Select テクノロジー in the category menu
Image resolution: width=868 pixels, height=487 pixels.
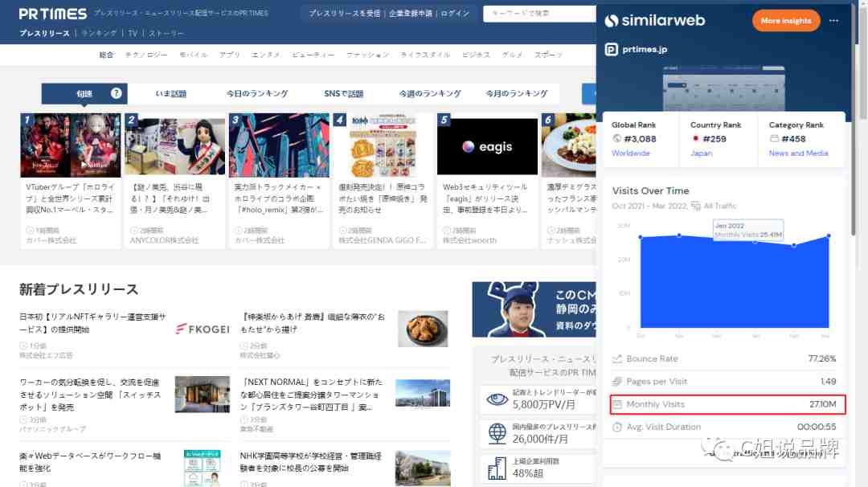[x=146, y=55]
